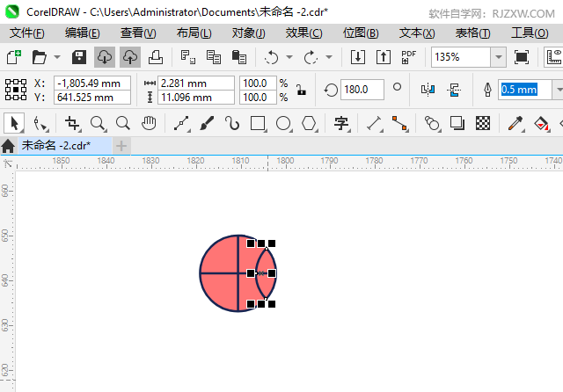This screenshot has width=563, height=392.
Task: Open the Undo history dropdown arrow
Action: [x=289, y=57]
